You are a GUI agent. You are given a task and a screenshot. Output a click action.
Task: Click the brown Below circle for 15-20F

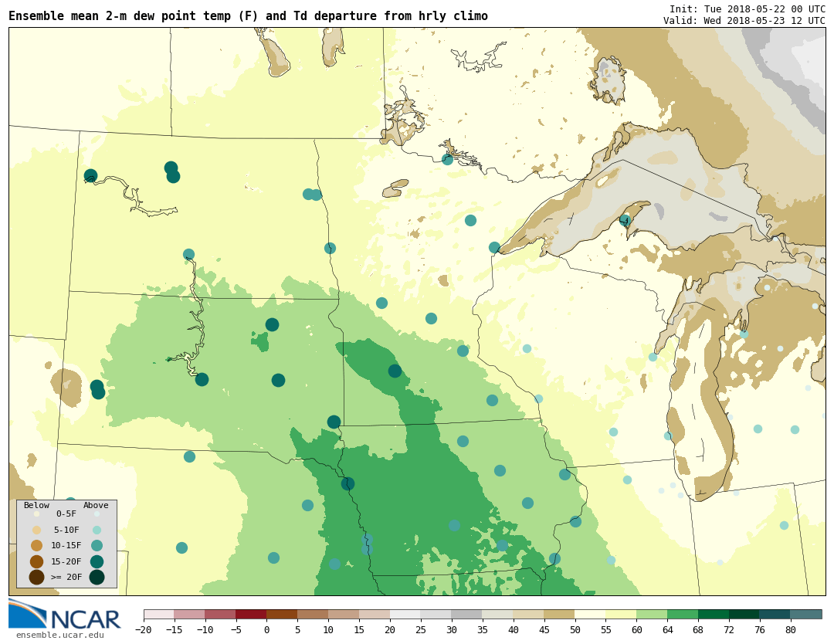[37, 561]
